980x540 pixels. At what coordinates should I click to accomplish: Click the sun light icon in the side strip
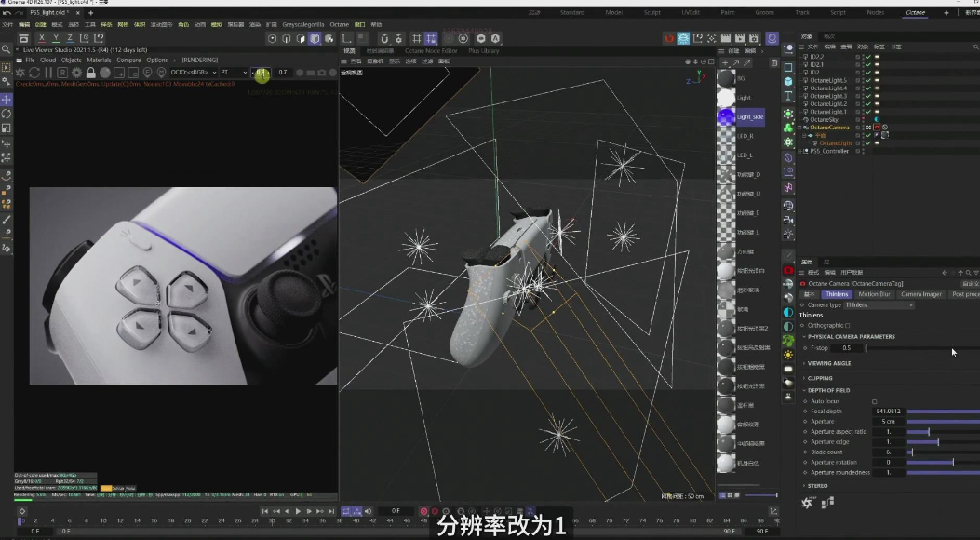click(x=788, y=355)
